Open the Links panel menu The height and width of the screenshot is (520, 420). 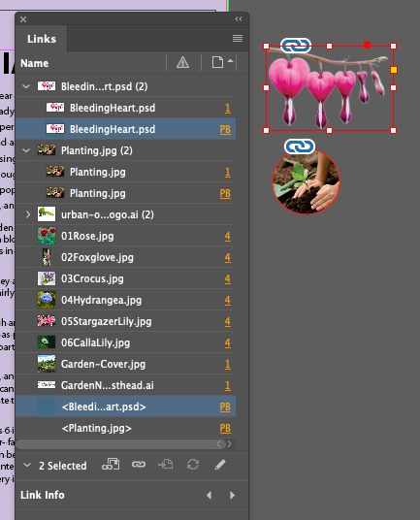tap(238, 39)
